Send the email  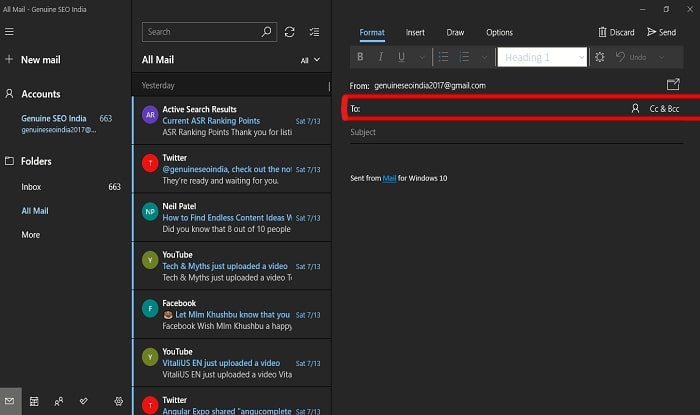tap(662, 32)
